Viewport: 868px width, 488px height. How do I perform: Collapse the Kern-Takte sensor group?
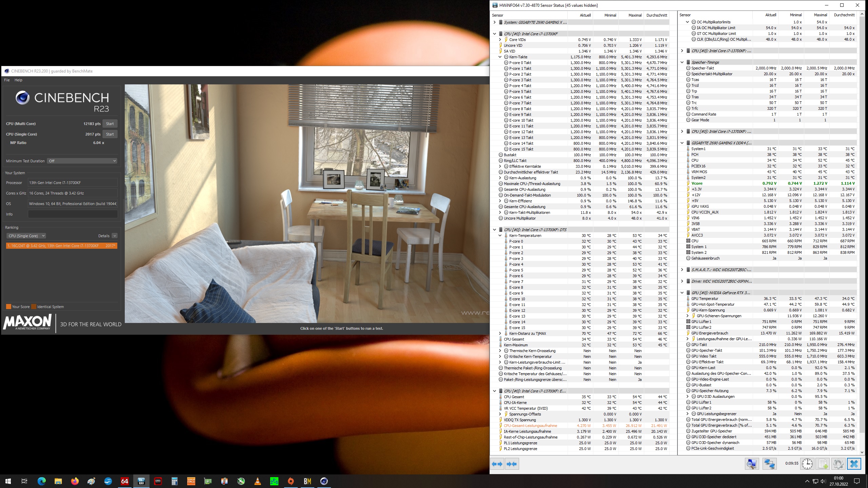tap(500, 57)
